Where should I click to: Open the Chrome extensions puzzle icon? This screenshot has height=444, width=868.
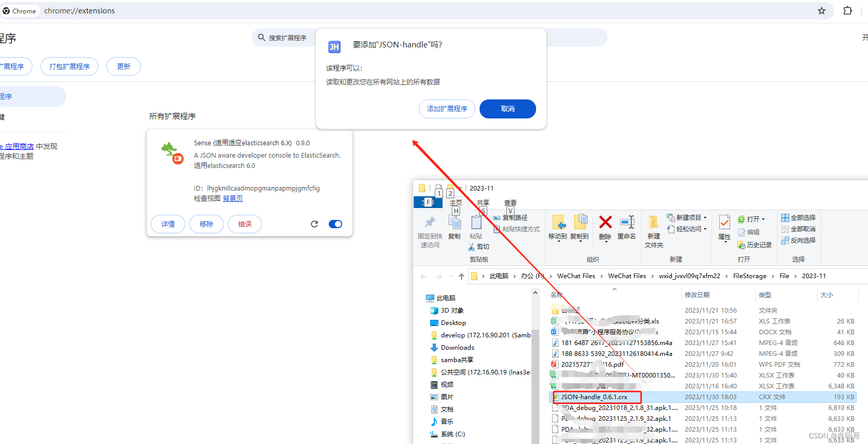[x=847, y=11]
